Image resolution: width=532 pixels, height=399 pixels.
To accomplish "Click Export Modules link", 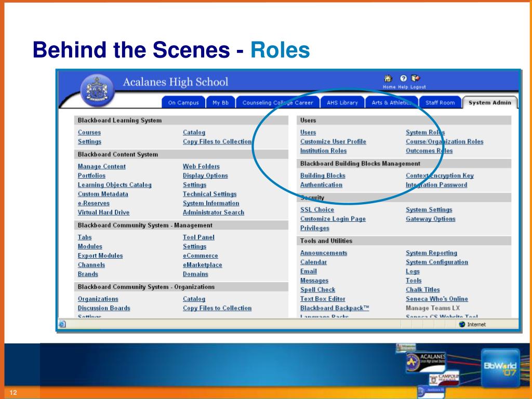I will (x=100, y=256).
